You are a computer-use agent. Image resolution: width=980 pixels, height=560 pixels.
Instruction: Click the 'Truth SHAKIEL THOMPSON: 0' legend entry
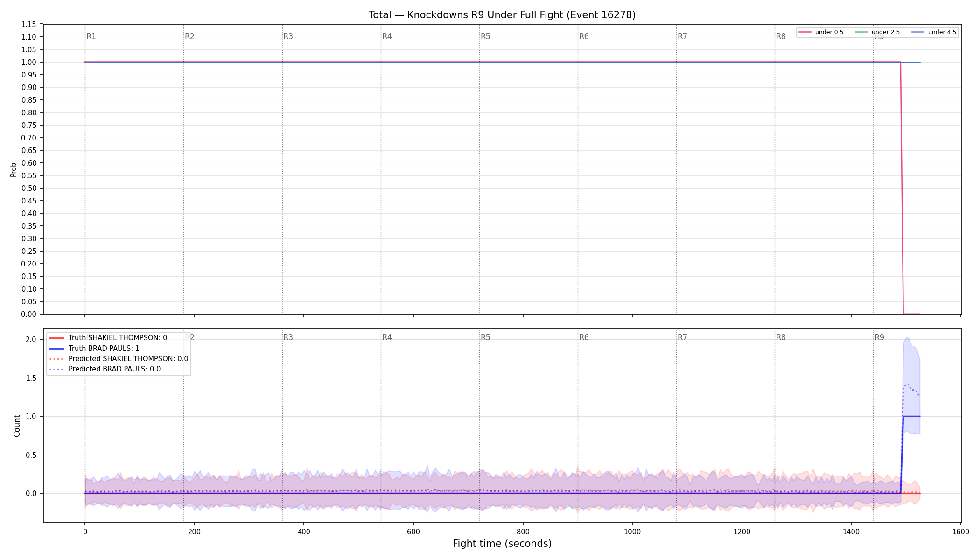click(108, 338)
